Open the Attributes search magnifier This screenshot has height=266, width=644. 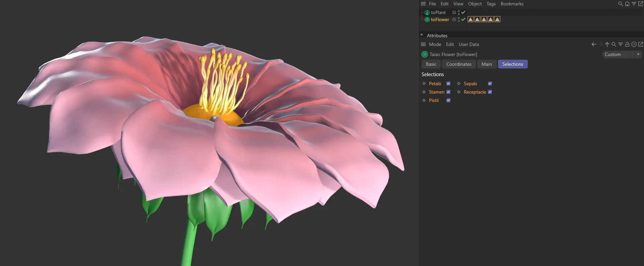(614, 44)
